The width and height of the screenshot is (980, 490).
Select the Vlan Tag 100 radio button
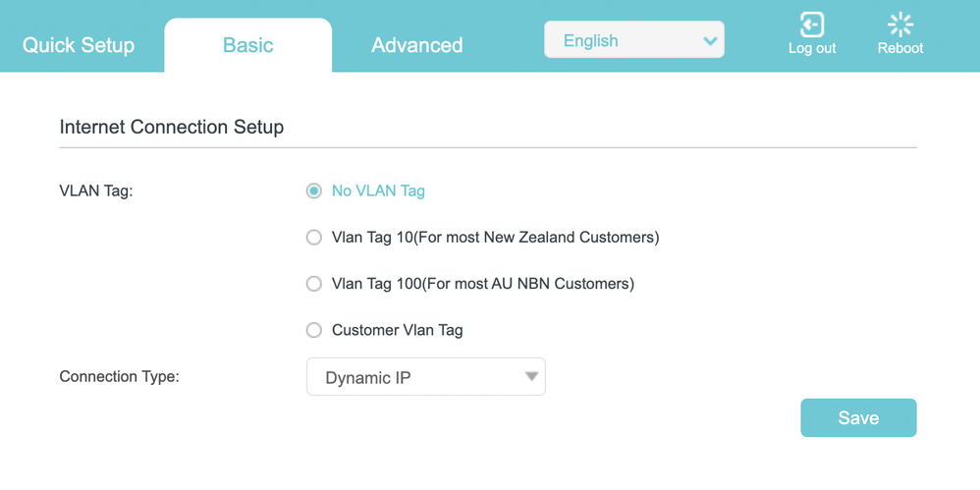(x=314, y=284)
